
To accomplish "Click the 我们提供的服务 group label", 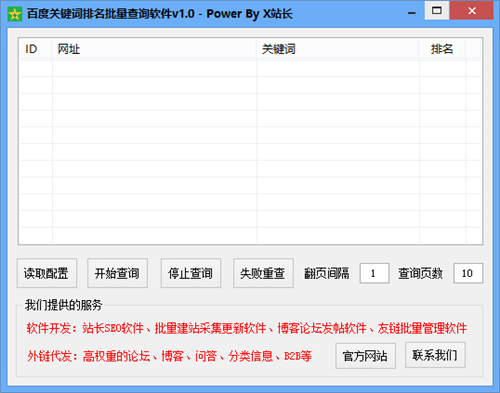I will [63, 305].
